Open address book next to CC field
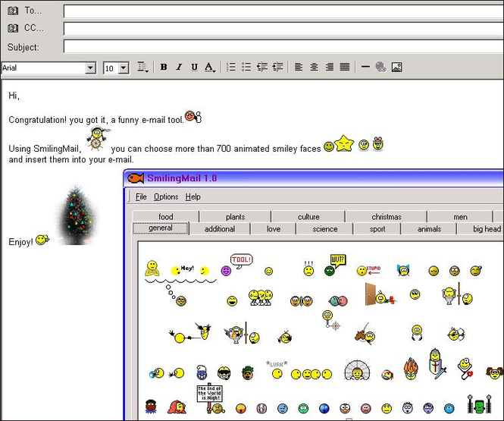The height and width of the screenshot is (421, 504). [13, 28]
